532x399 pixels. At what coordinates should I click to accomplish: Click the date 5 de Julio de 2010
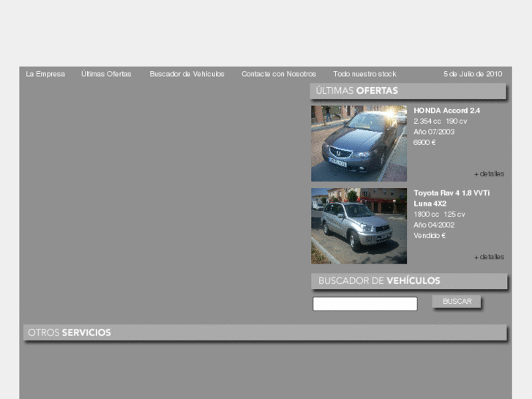tap(473, 74)
